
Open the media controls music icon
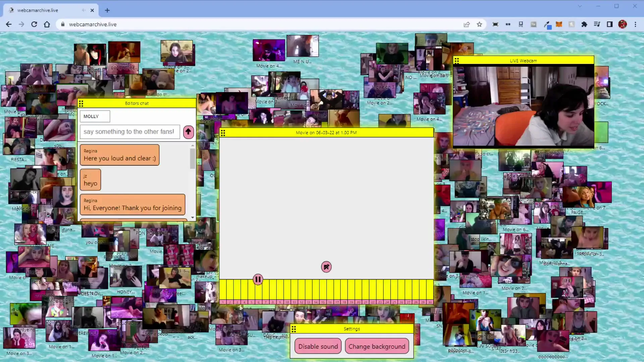pyautogui.click(x=597, y=24)
